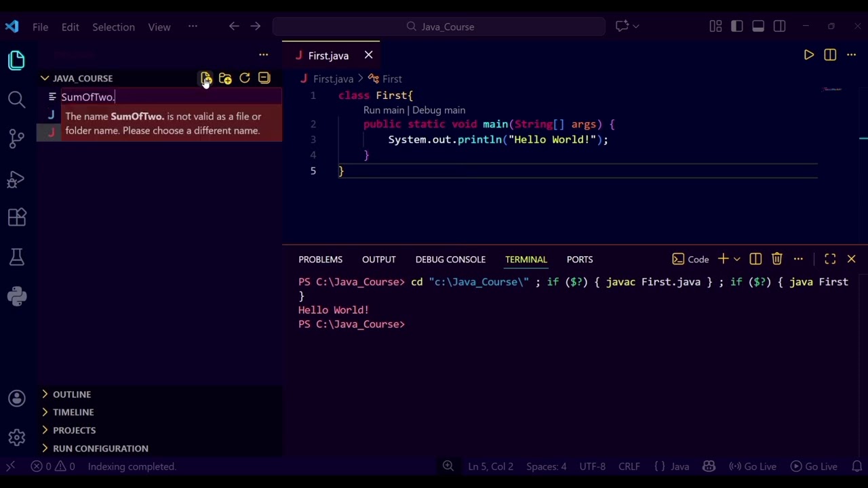868x488 pixels.
Task: Click the Java_Course command center search box
Action: [x=439, y=26]
